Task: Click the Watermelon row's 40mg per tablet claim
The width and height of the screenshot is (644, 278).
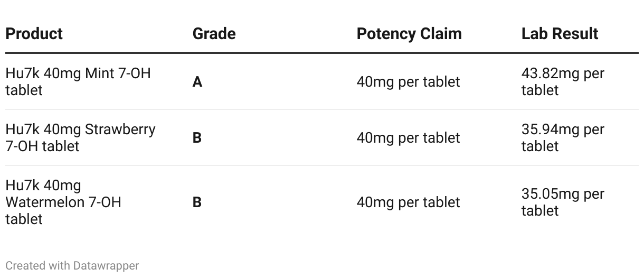Action: pyautogui.click(x=408, y=202)
